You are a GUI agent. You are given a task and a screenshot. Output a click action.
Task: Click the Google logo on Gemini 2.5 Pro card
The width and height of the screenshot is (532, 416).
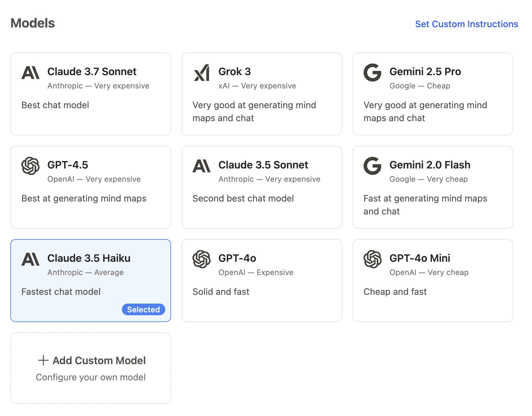click(x=373, y=73)
